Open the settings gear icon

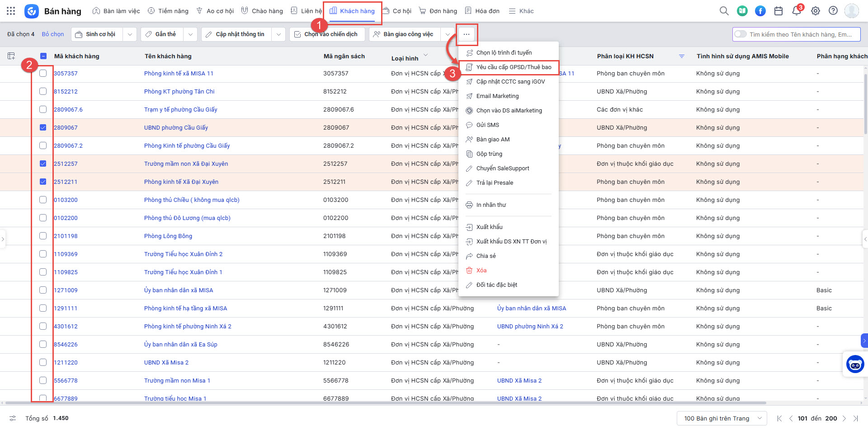coord(815,11)
